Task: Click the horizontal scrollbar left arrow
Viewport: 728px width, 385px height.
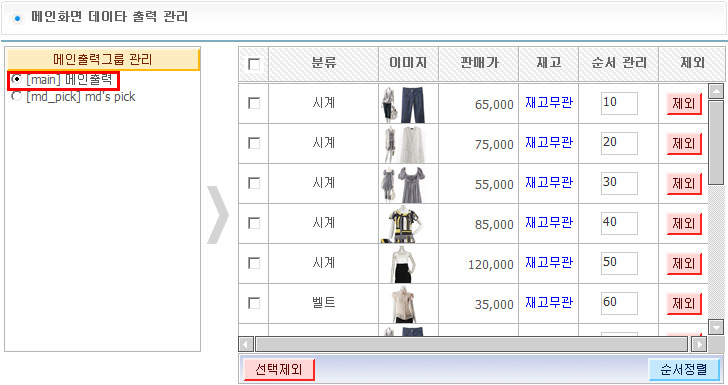Action: (x=246, y=344)
